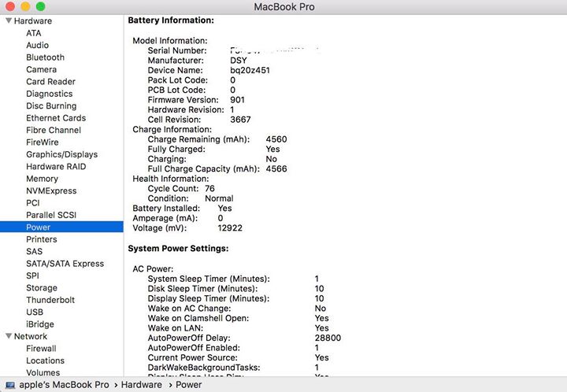Click apple's MacBook Pro in path bar
This screenshot has width=567, height=392.
[64, 385]
